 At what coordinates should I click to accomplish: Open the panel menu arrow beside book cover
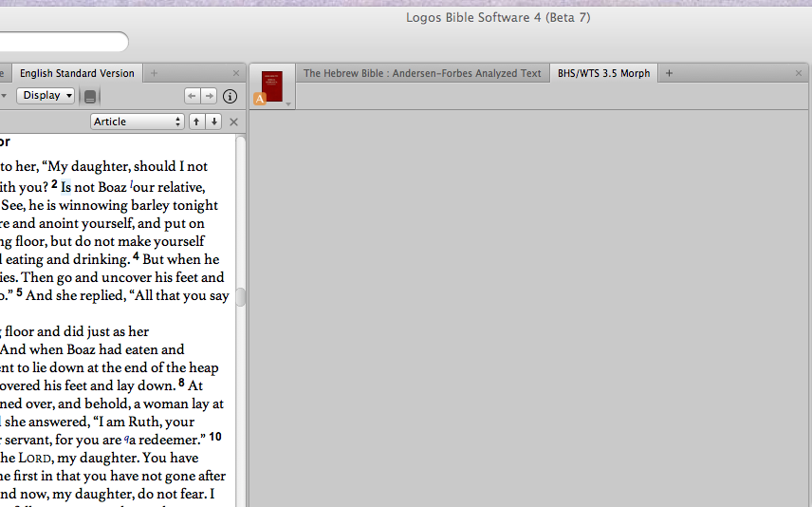point(288,104)
